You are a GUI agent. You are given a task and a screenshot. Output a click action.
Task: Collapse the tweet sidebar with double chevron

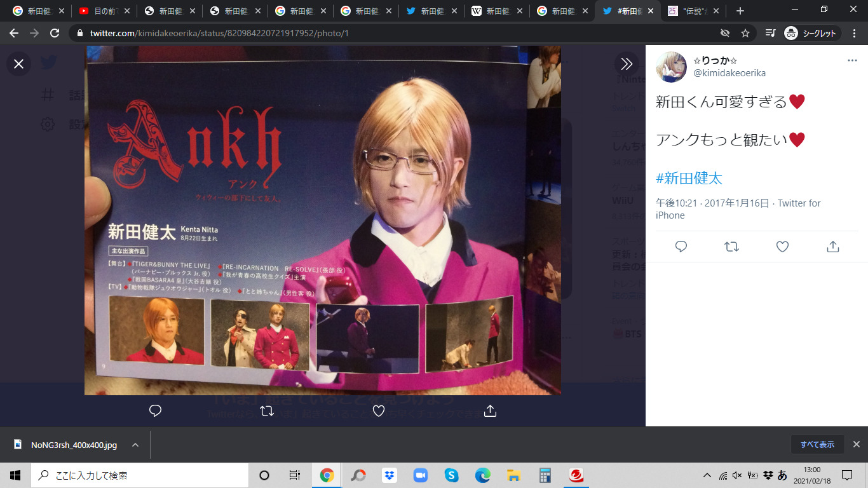click(627, 64)
